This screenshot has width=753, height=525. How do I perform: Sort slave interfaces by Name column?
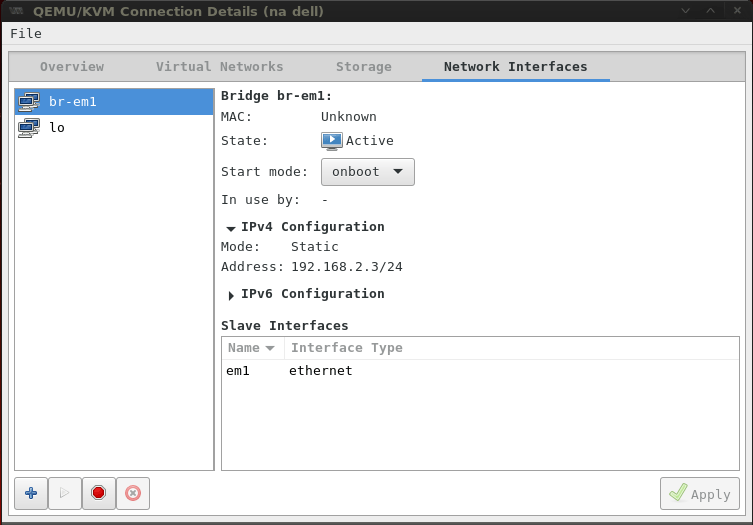[253, 348]
